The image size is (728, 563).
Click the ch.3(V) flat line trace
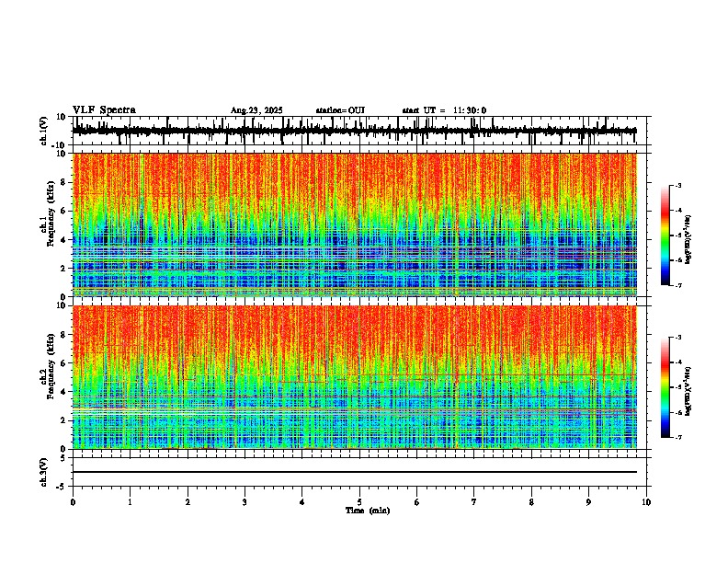pyautogui.click(x=355, y=472)
